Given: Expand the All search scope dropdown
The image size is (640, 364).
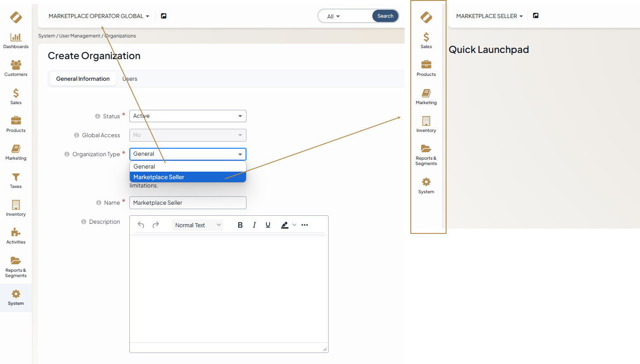Looking at the screenshot, I should tap(333, 16).
